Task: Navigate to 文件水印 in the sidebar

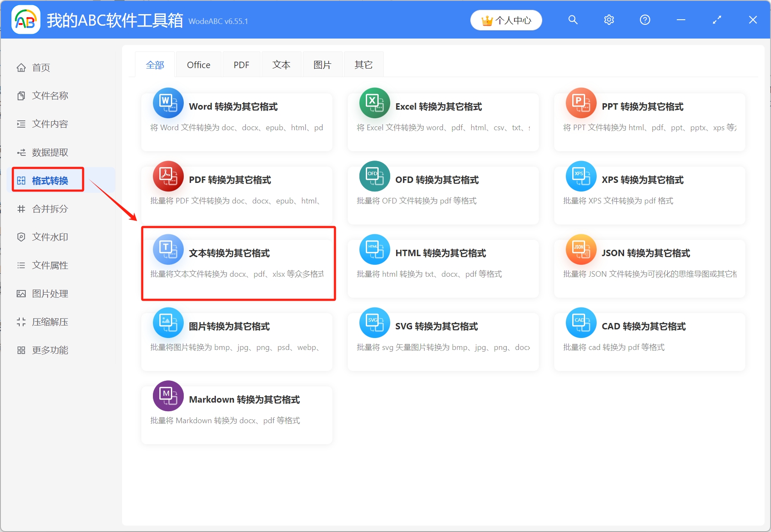Action: click(49, 237)
